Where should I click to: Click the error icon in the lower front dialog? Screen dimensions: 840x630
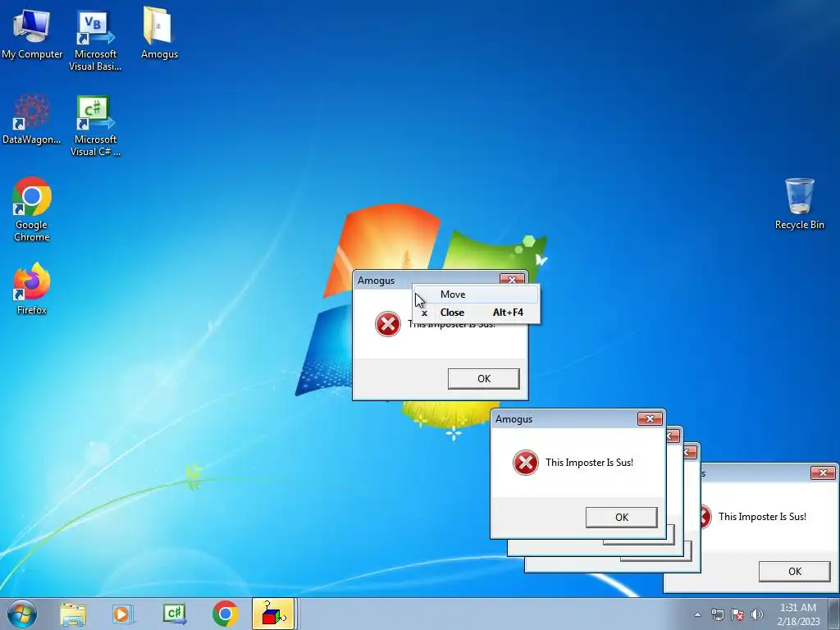tap(526, 463)
